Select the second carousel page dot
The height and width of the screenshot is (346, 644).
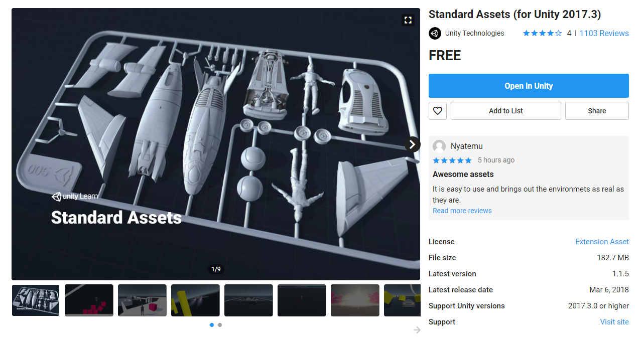click(x=220, y=325)
